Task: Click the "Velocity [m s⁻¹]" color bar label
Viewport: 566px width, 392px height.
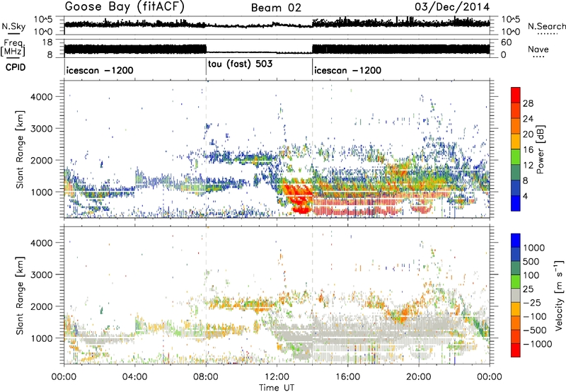Action: click(x=559, y=295)
